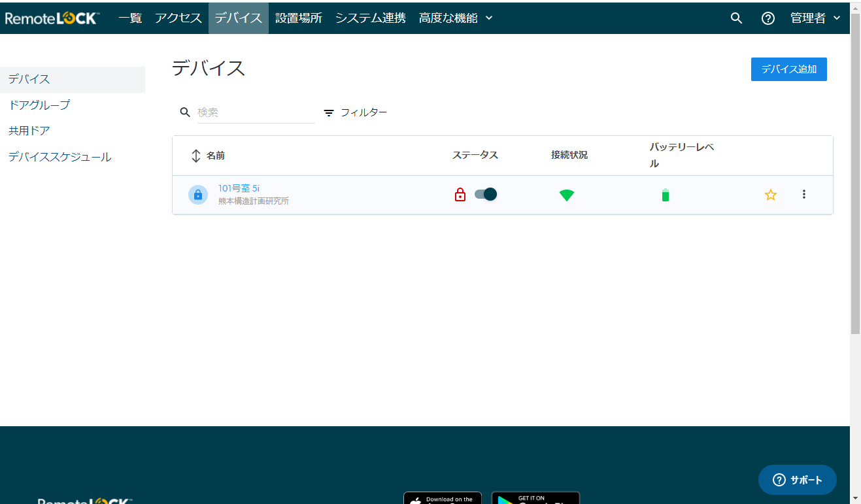Toggle the lock switch for 101号室 5i

pos(486,194)
